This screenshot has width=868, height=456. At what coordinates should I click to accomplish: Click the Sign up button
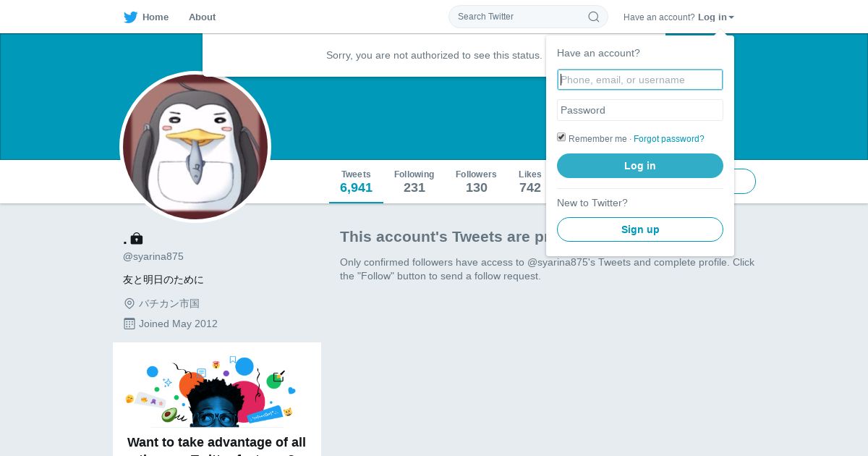pos(640,229)
